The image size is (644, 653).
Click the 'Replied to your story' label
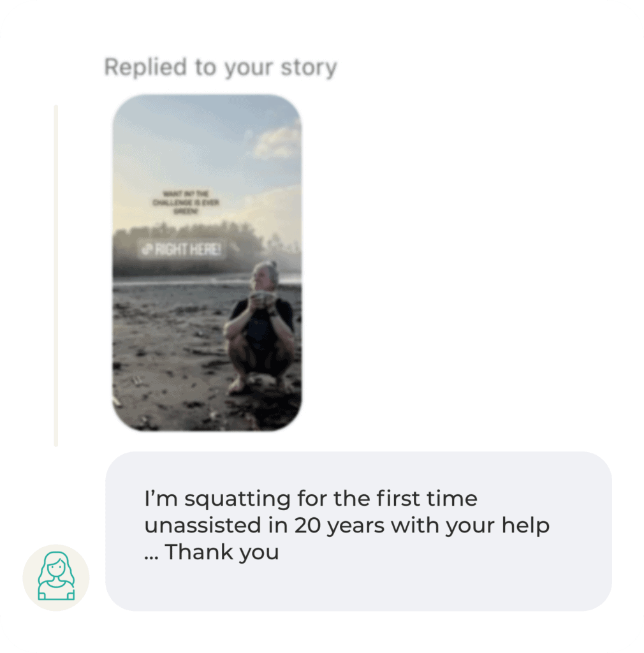click(220, 68)
